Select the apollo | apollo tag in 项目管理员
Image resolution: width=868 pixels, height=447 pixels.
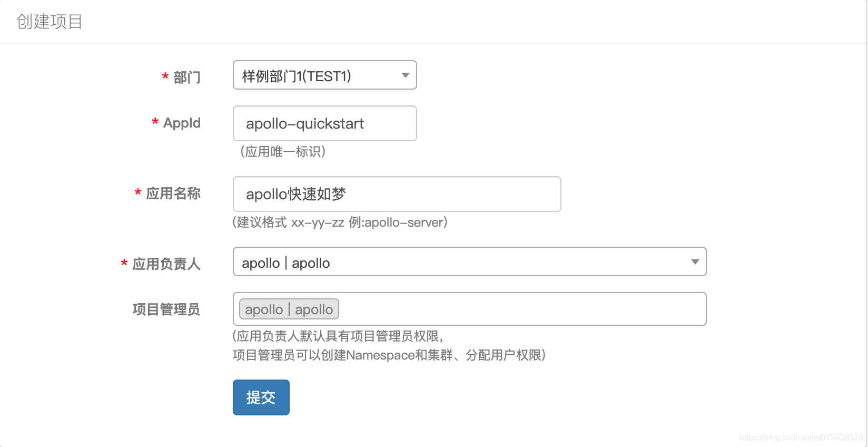coord(288,309)
